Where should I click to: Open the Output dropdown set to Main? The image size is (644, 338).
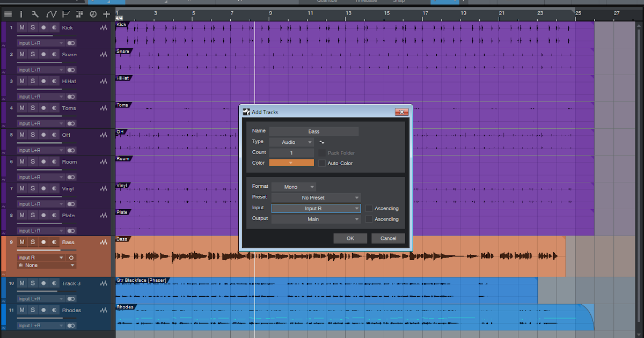[316, 218]
